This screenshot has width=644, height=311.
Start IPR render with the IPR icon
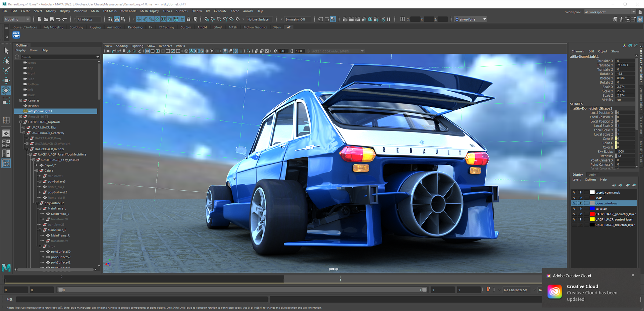(358, 19)
